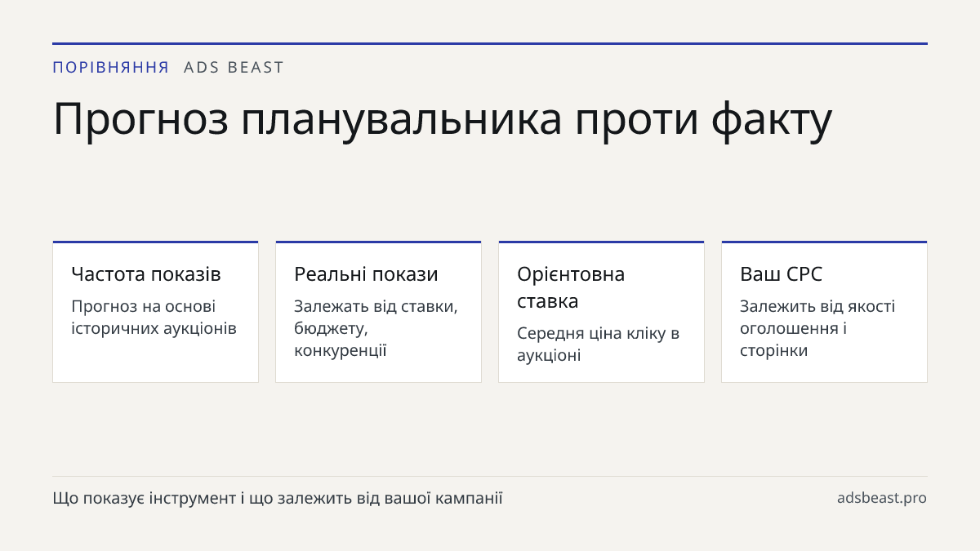Viewport: 980px width, 551px height.
Task: Select the Орієнтовна ставка card title
Action: (x=571, y=287)
